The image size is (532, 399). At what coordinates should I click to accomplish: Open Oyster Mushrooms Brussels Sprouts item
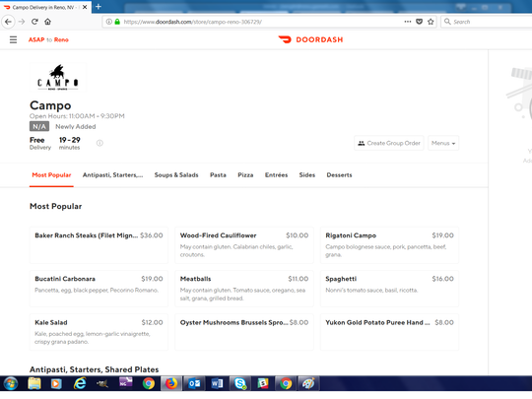click(244, 332)
